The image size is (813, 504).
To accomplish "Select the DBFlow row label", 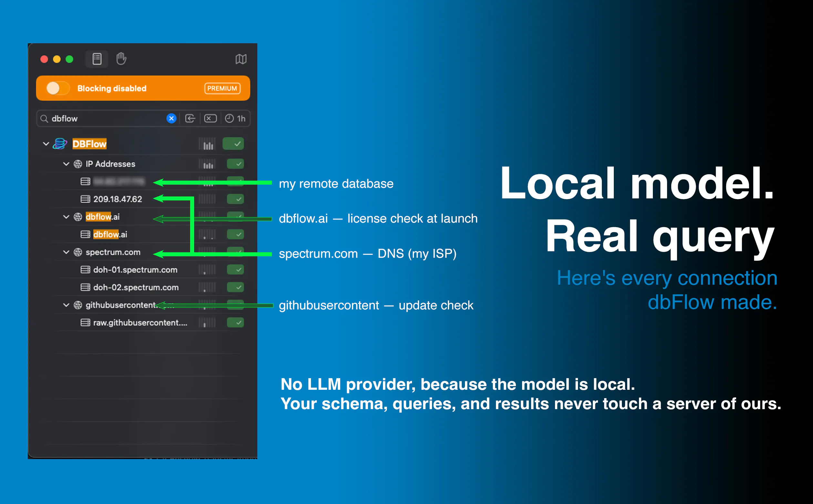I will 89,144.
